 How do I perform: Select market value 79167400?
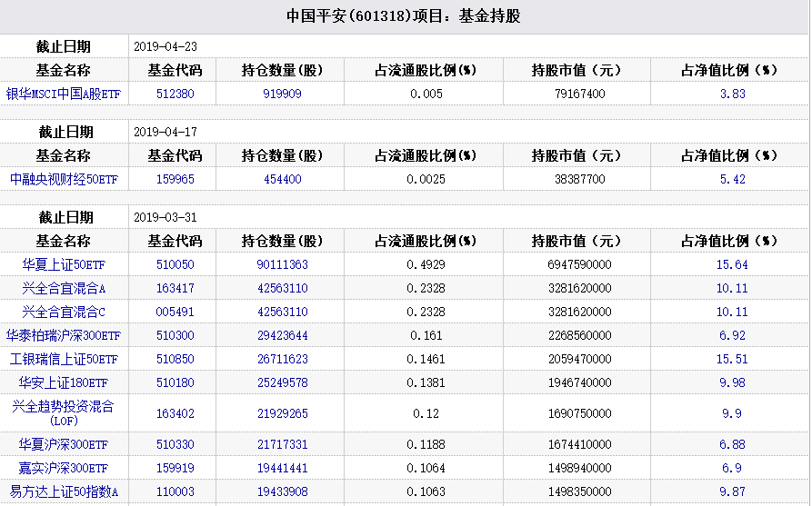point(579,94)
